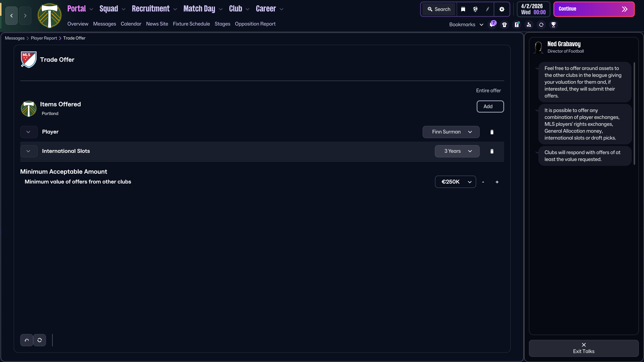Open the €250K amount dropdown
644x362 pixels.
(x=455, y=182)
